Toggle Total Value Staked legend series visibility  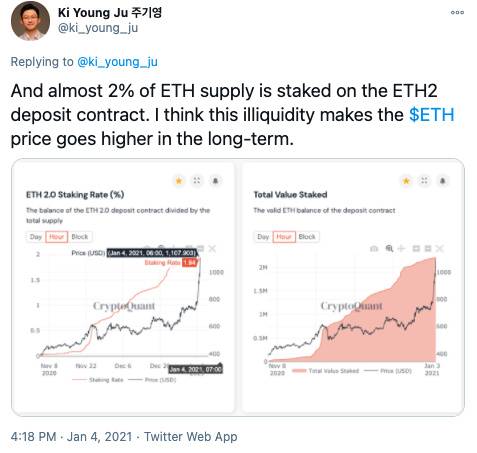(x=325, y=371)
